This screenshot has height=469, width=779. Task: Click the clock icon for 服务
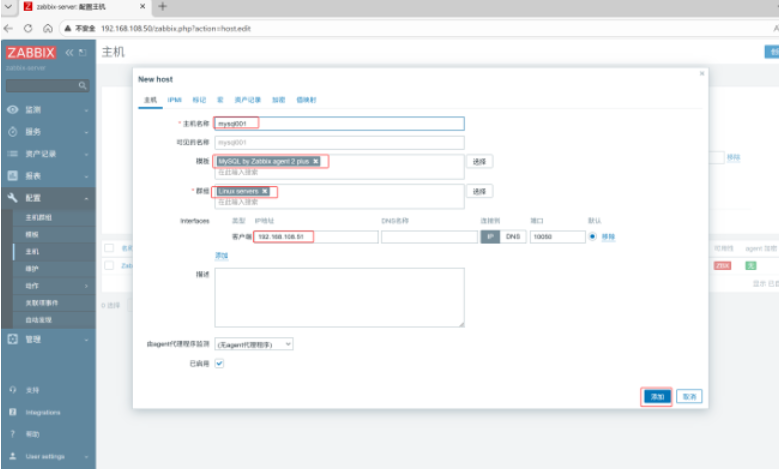(13, 132)
